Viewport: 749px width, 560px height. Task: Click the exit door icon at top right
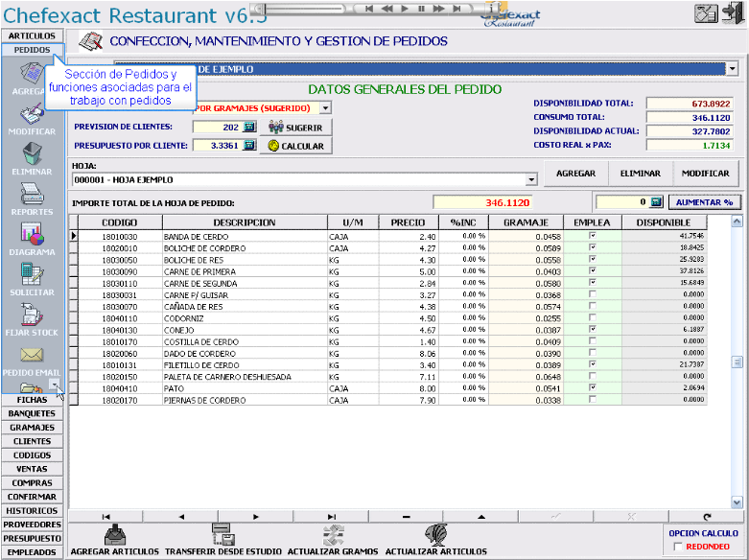click(734, 13)
